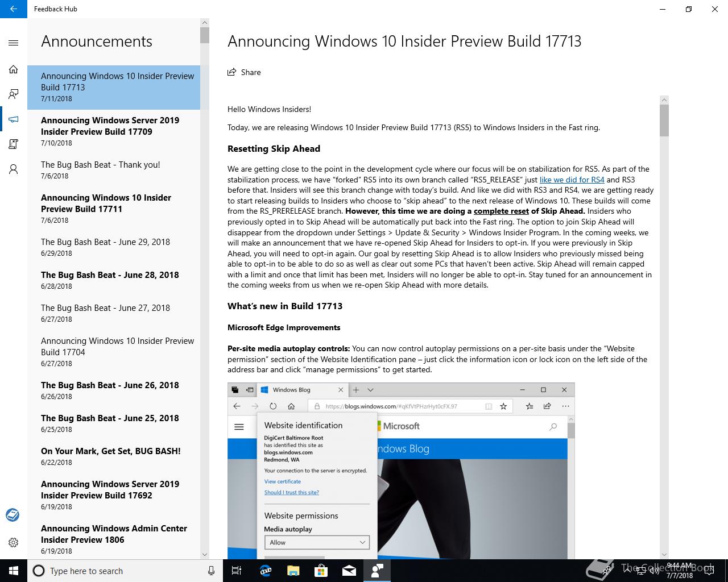Viewport: 728px width, 582px height.
Task: Open the hamburger navigation menu
Action: click(14, 43)
